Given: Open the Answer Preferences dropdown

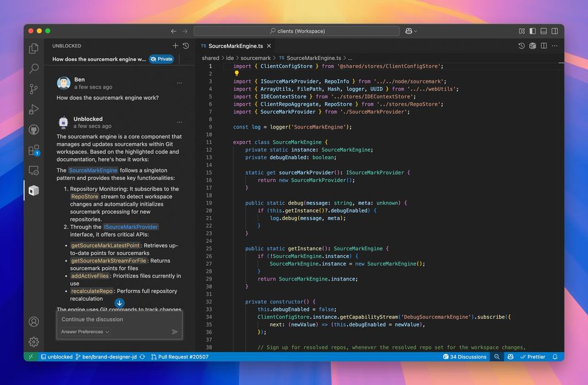Looking at the screenshot, I should [x=85, y=332].
